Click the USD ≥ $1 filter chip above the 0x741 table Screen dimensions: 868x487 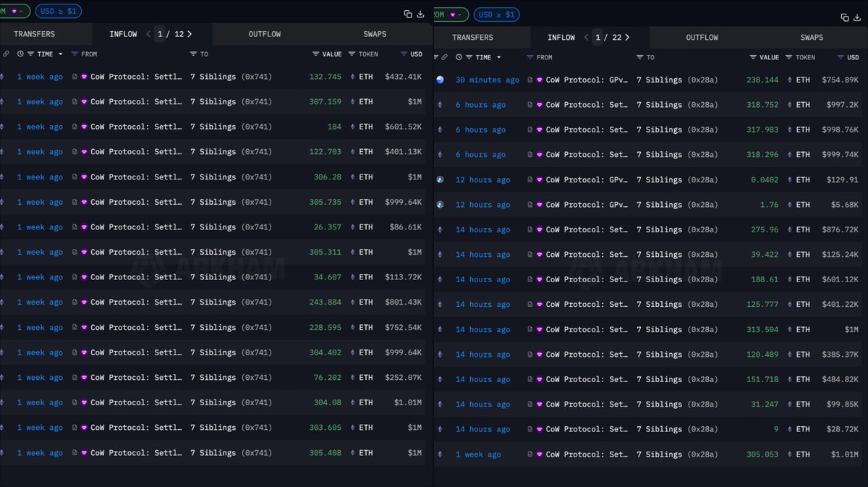point(58,12)
